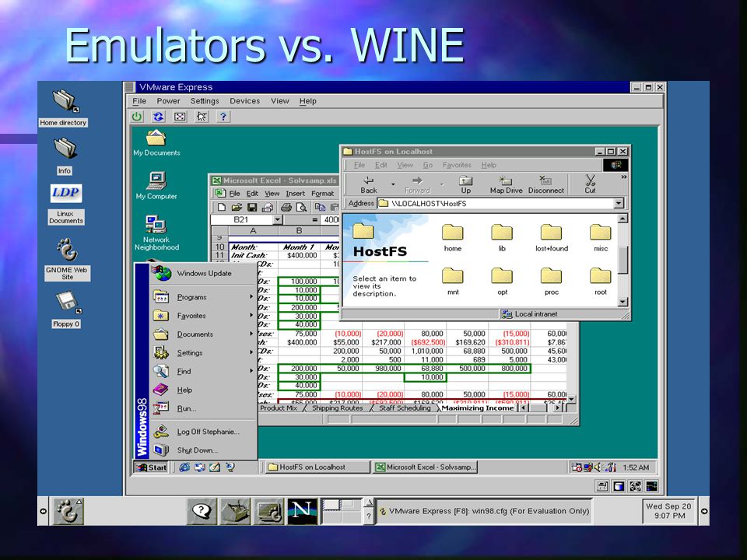Click the Excel Save icon
Screen dimensions: 747x560
tap(252, 207)
